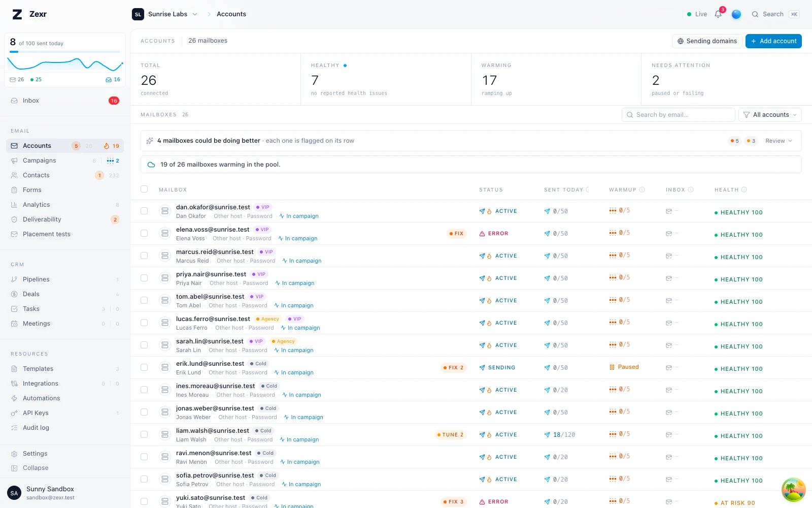Click the warmup dots icon on the priya.nair row
This screenshot has width=812, height=508.
pyautogui.click(x=613, y=277)
